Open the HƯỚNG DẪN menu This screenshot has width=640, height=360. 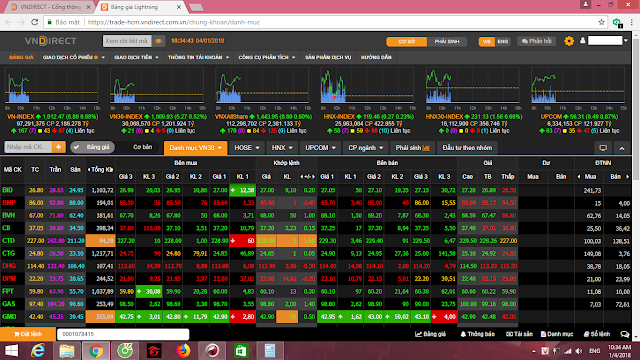point(376,57)
